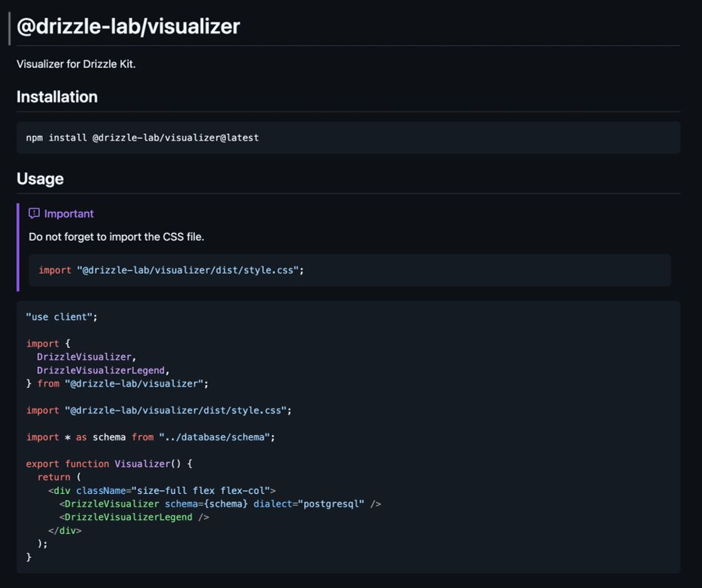702x588 pixels.
Task: Click the style.css import inside Important note
Action: click(x=171, y=270)
